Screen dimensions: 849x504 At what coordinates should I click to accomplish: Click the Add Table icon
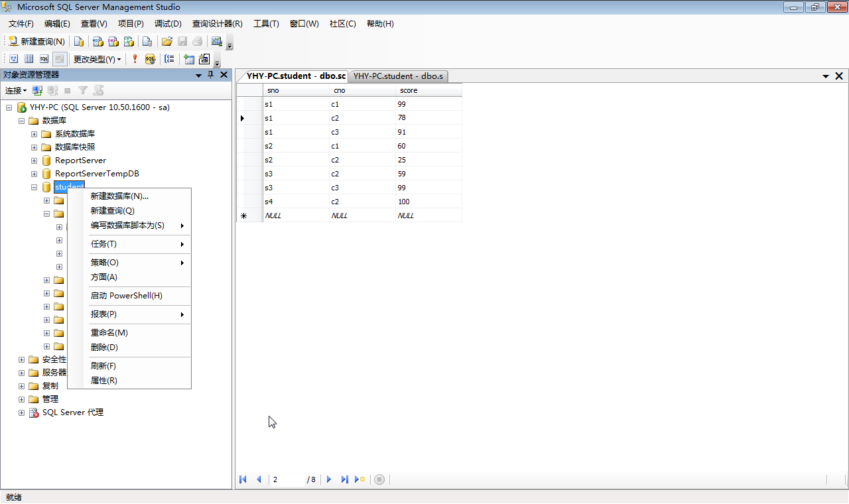coord(189,59)
